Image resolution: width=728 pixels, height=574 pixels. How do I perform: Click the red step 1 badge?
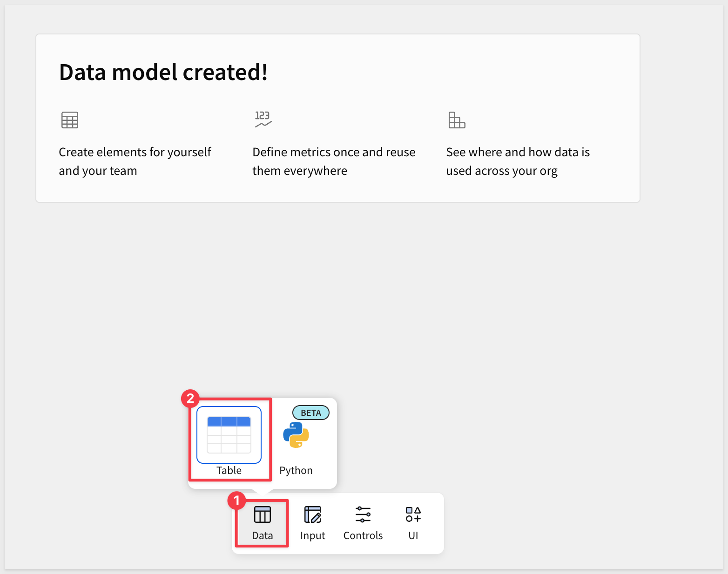[x=236, y=501]
